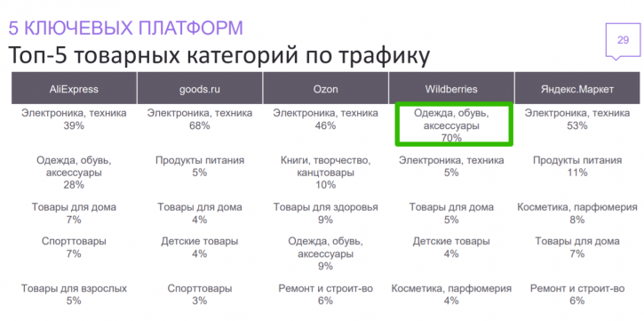644x321 pixels.
Task: Click Яндекс.Маркет "Косметика, парфюмерия 8%" cell
Action: (x=577, y=213)
